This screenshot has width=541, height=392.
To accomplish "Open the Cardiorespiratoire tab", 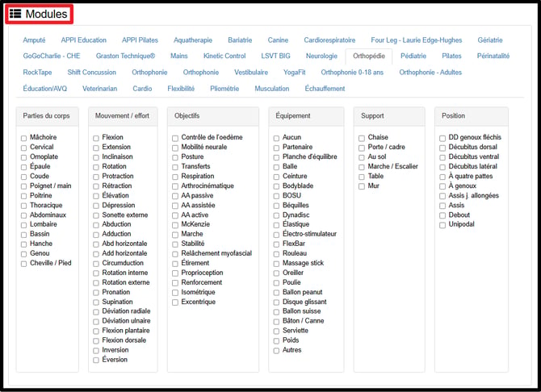I will pos(329,40).
